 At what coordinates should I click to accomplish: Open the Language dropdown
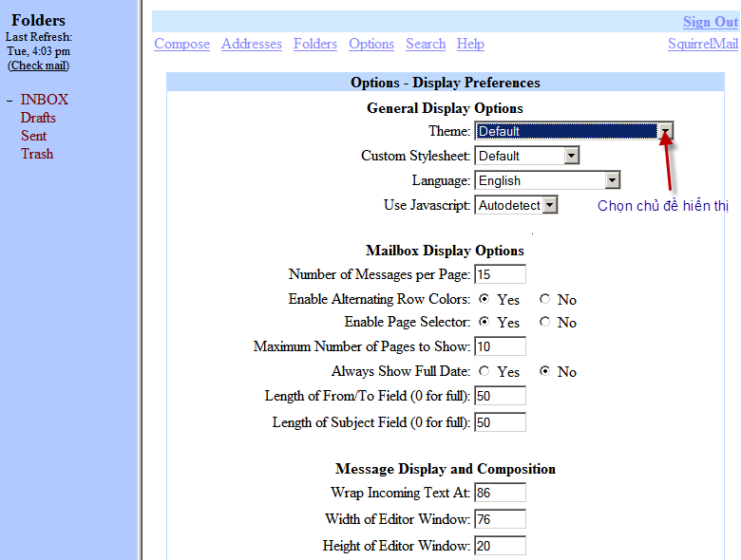547,180
